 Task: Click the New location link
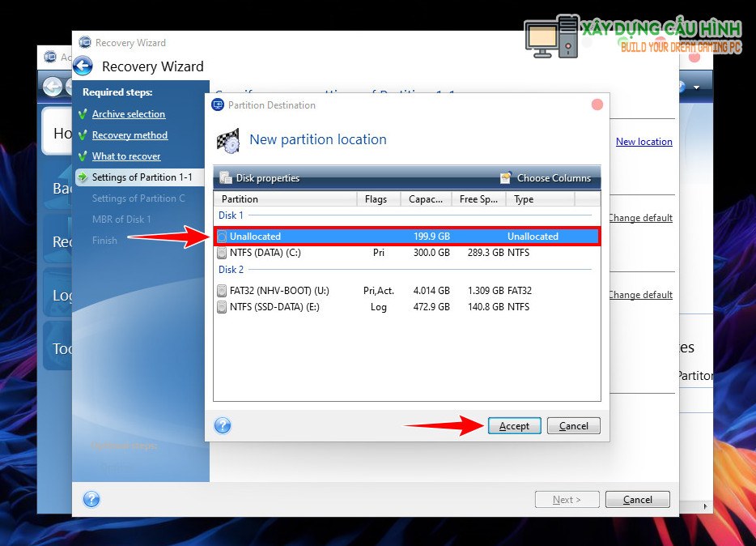point(643,142)
